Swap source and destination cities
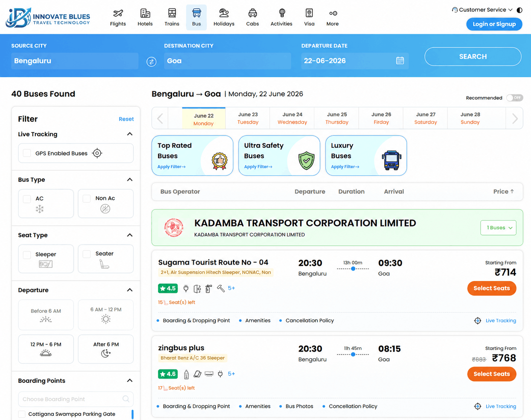Image resolution: width=531 pixels, height=420 pixels. 151,61
